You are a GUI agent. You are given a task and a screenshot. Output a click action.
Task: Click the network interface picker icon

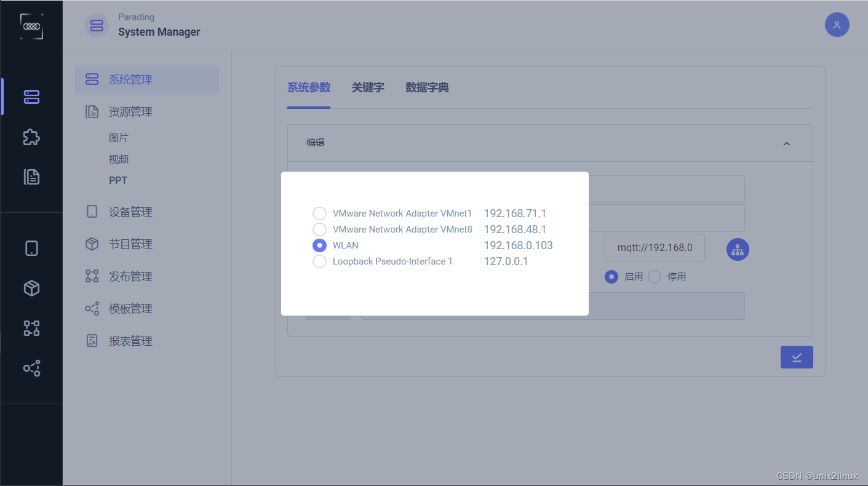tap(738, 249)
